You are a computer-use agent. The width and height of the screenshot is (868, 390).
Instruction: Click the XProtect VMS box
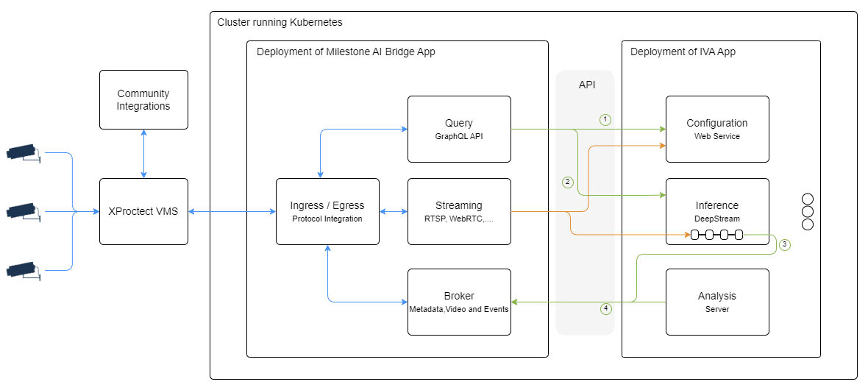(143, 211)
